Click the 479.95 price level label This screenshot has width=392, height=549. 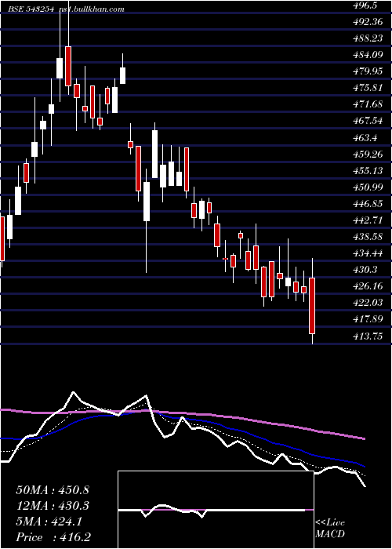click(x=368, y=71)
